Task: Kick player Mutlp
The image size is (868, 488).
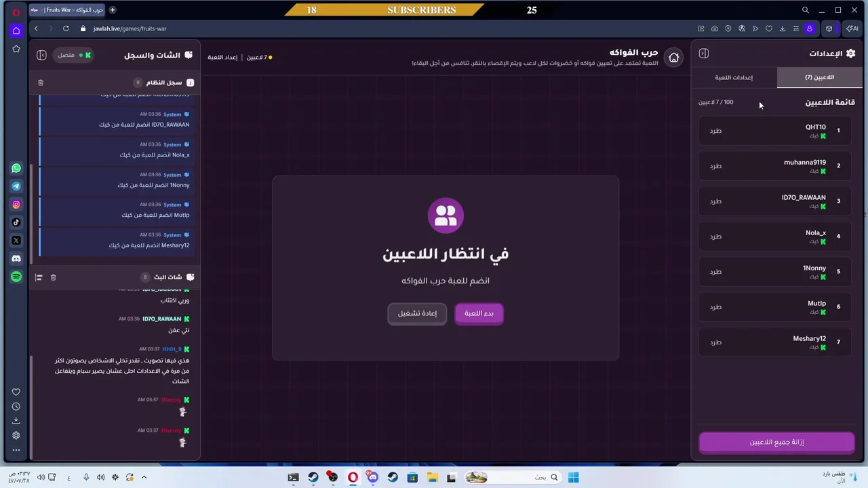Action: [715, 307]
